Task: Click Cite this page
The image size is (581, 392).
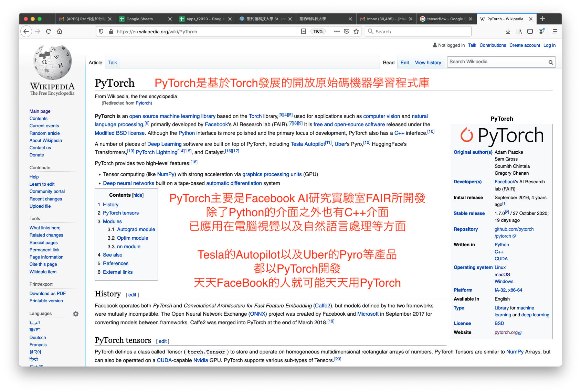Action: 43,264
